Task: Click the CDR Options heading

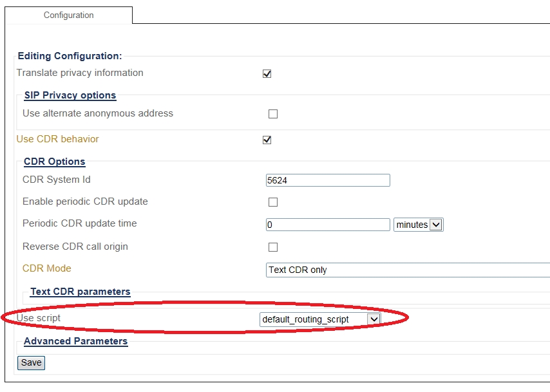Action: pos(55,162)
